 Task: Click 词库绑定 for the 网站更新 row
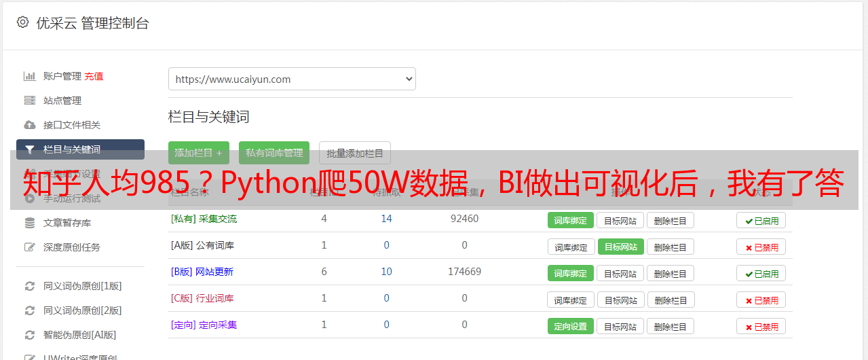[x=571, y=273]
